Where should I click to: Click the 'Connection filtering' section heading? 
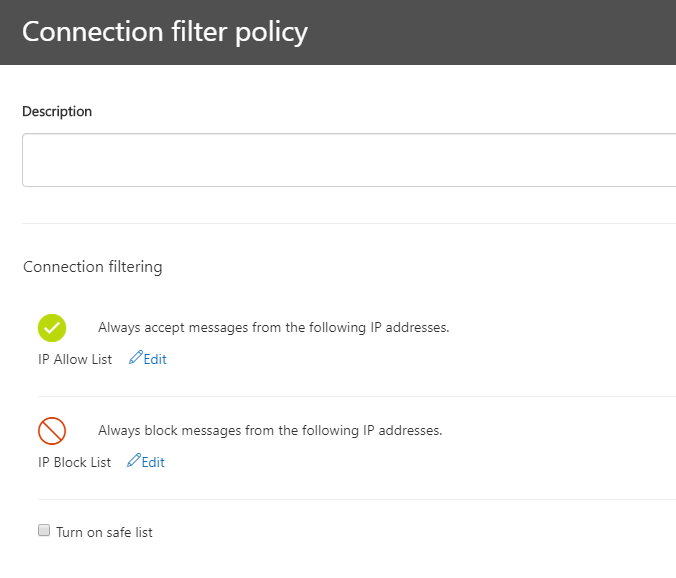click(93, 267)
